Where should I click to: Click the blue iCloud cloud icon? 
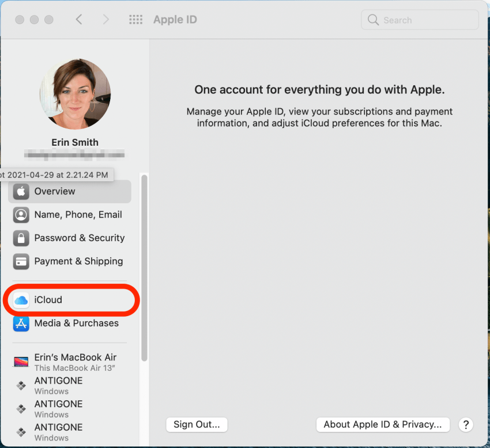21,300
